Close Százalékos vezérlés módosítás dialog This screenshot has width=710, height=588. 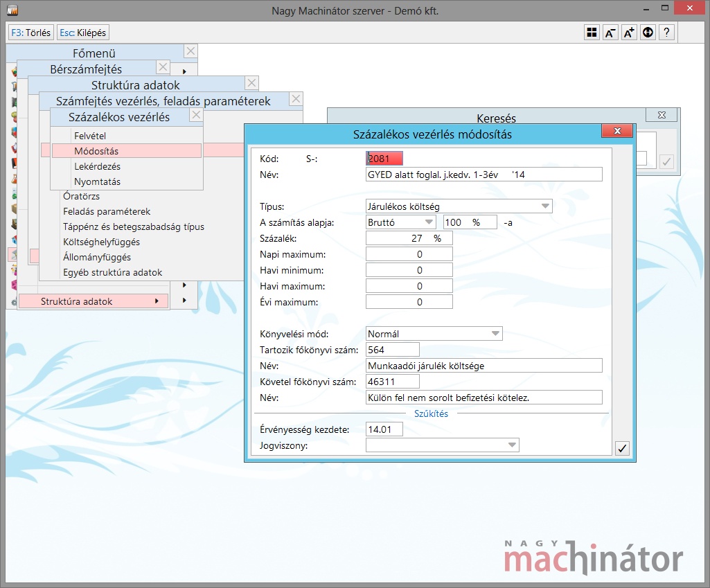pos(617,131)
